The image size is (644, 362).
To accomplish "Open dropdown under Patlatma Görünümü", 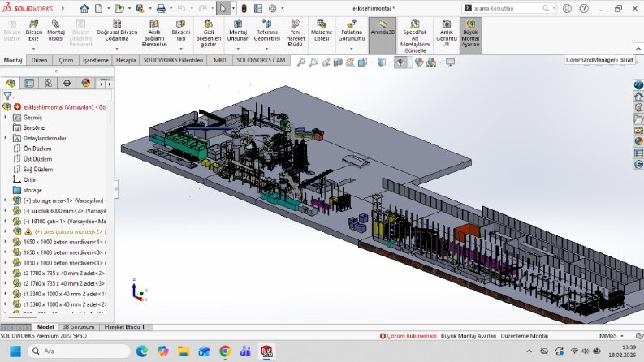I will [x=352, y=49].
